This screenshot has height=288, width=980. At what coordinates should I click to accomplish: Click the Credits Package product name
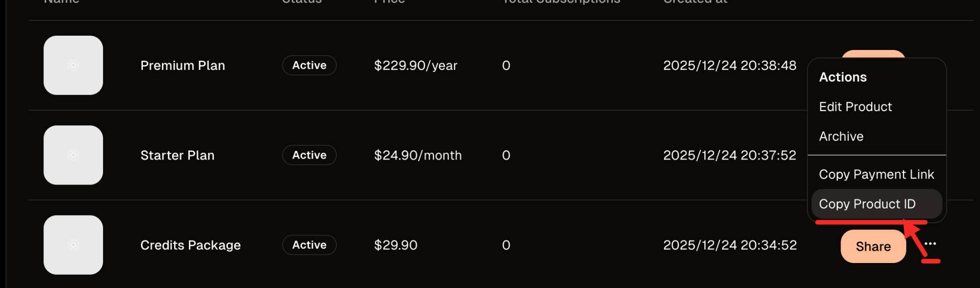pyautogui.click(x=190, y=245)
